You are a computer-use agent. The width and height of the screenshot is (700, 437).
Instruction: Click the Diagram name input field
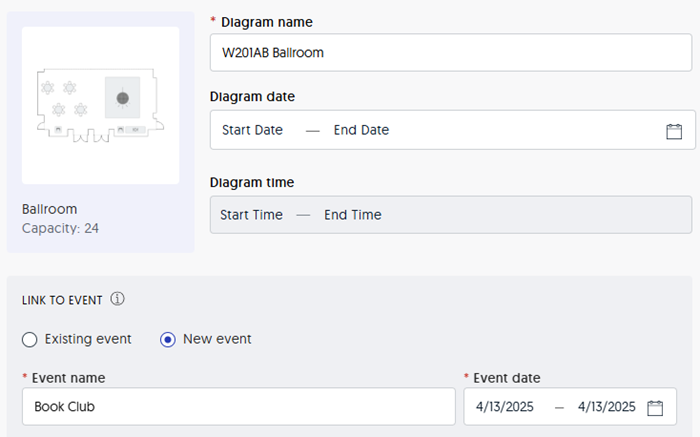451,53
